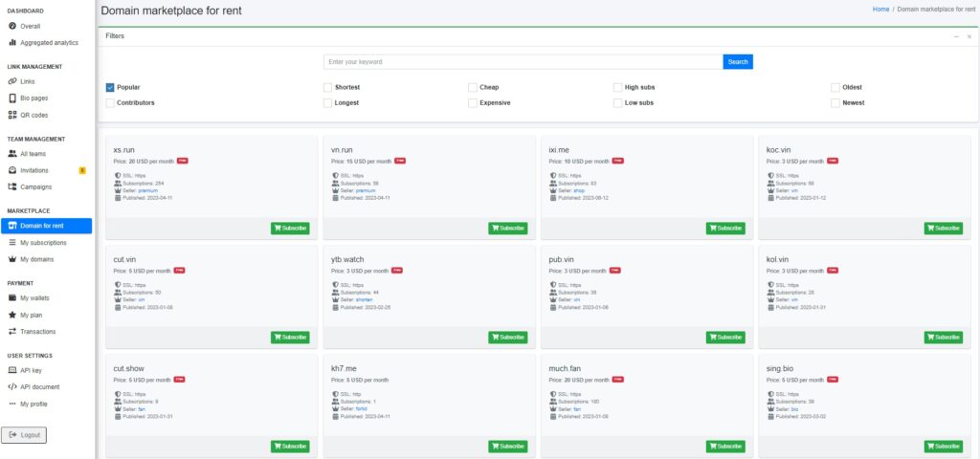This screenshot has height=459, width=980.
Task: Tick the Cheap filter checkbox
Action: tap(473, 87)
